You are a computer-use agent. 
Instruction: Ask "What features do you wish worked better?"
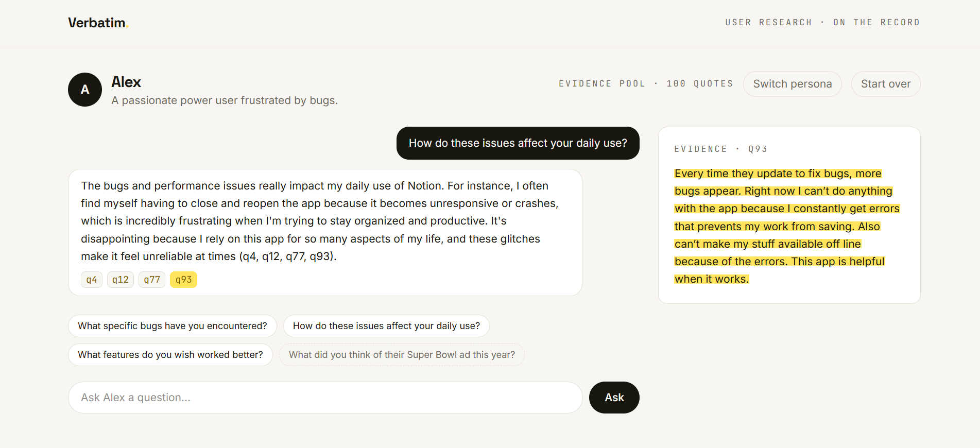[x=170, y=355]
